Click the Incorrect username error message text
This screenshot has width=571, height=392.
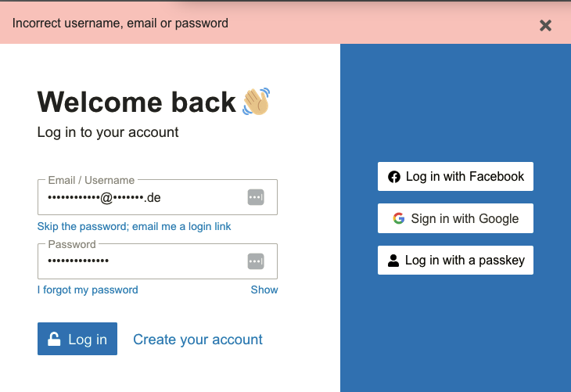pos(120,23)
